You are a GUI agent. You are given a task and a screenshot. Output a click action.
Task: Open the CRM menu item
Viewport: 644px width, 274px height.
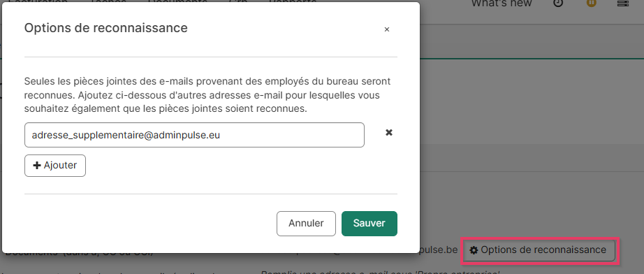[237, 2]
